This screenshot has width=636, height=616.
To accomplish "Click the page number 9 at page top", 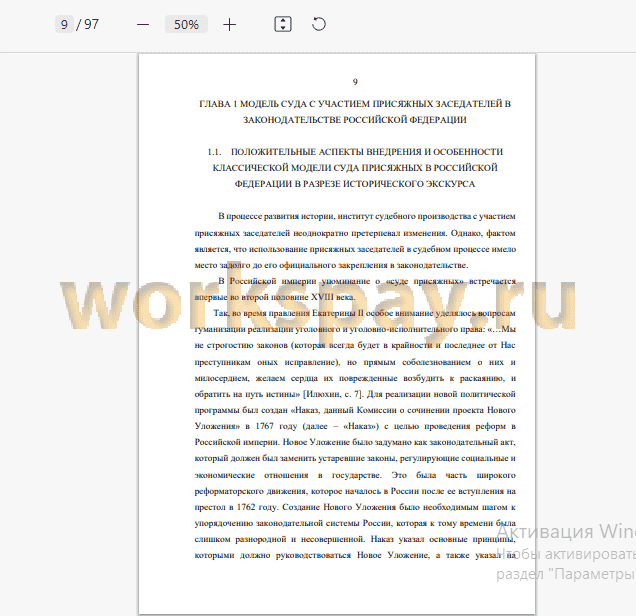I will 355,82.
